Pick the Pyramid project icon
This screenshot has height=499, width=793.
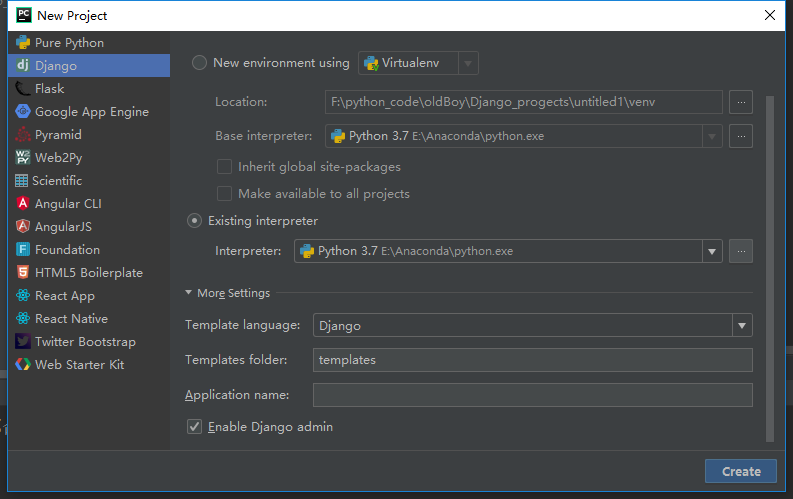point(24,135)
